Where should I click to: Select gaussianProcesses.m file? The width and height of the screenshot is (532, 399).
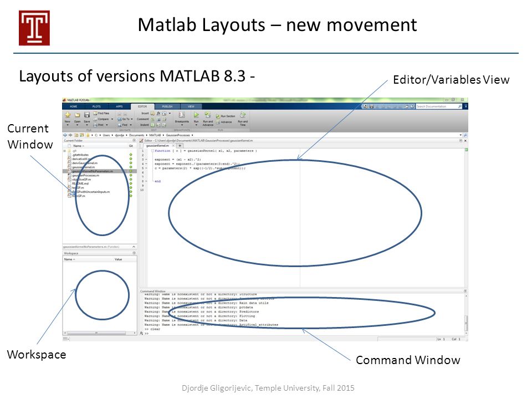point(85,176)
